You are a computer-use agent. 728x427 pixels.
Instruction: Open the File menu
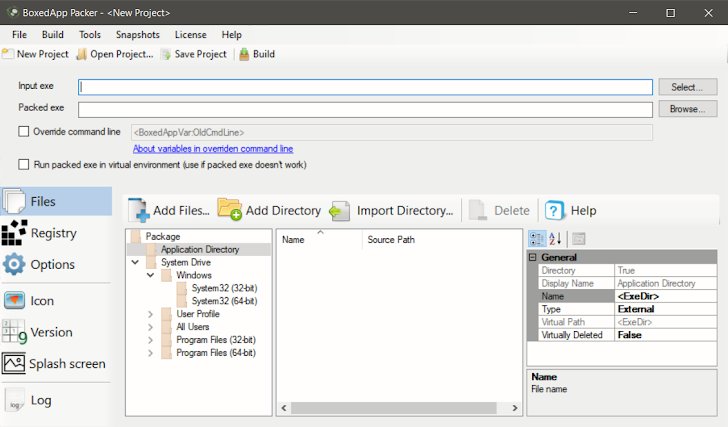pyautogui.click(x=20, y=35)
